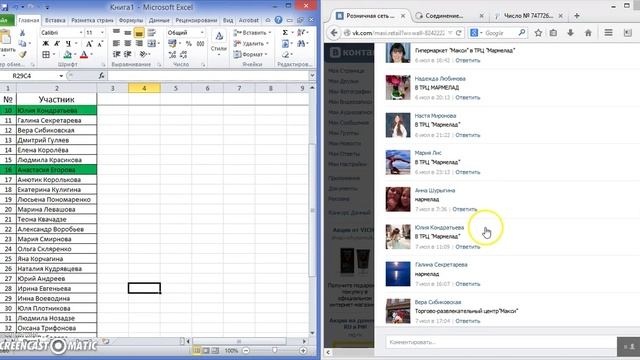Click the text orientation icon
Viewport: 640px width, 360px height.
point(142,54)
